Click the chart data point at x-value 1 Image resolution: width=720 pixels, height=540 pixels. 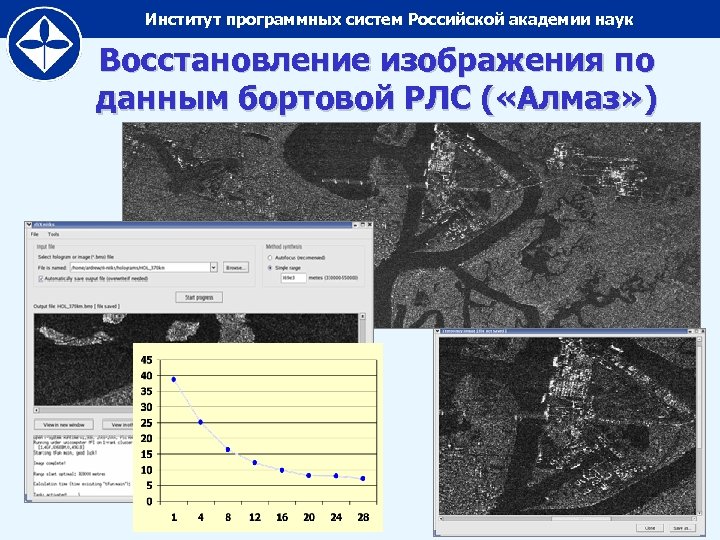[174, 379]
